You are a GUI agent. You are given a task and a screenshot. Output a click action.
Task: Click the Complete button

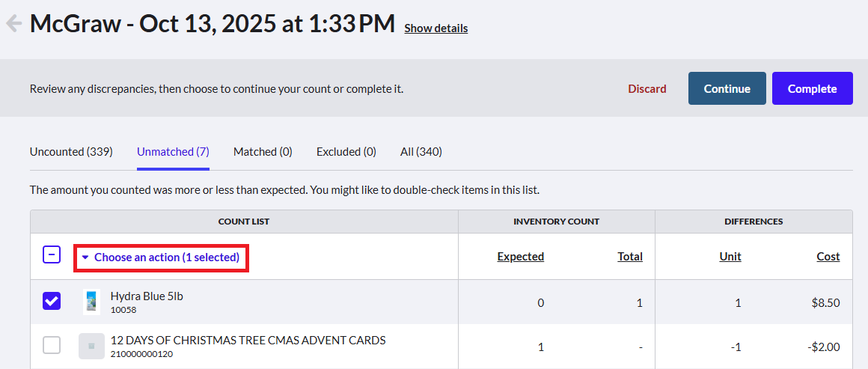(812, 88)
